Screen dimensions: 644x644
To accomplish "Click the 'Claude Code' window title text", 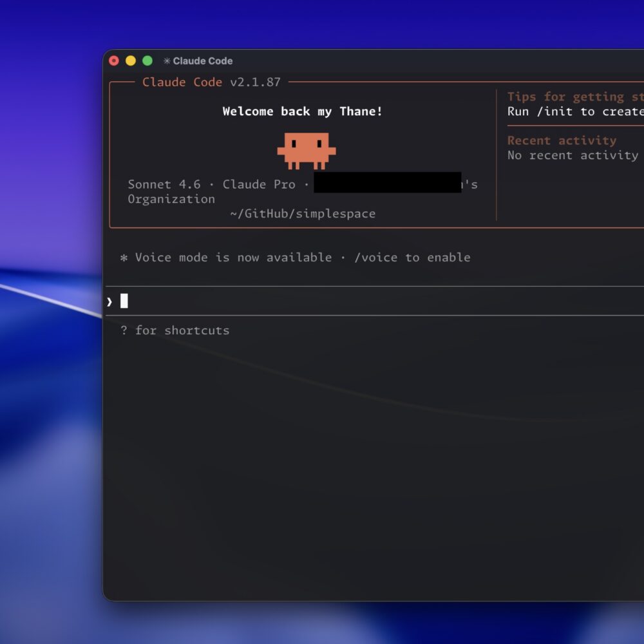I will [203, 61].
